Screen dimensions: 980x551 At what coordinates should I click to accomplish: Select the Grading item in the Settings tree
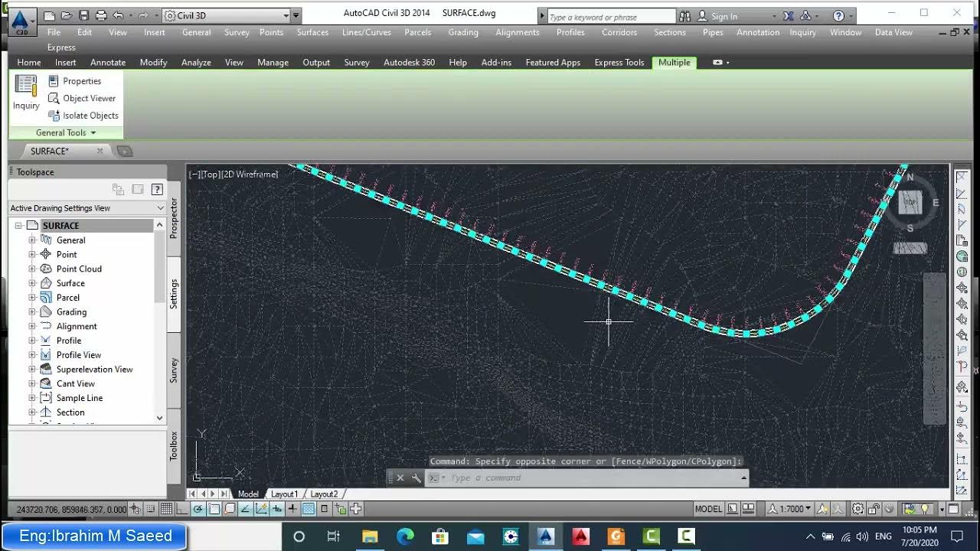coord(71,312)
